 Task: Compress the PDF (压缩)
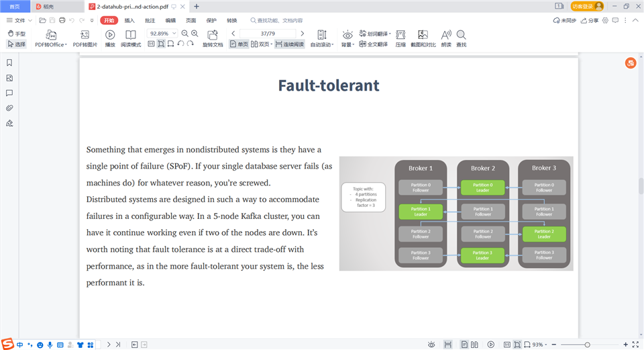tap(400, 39)
